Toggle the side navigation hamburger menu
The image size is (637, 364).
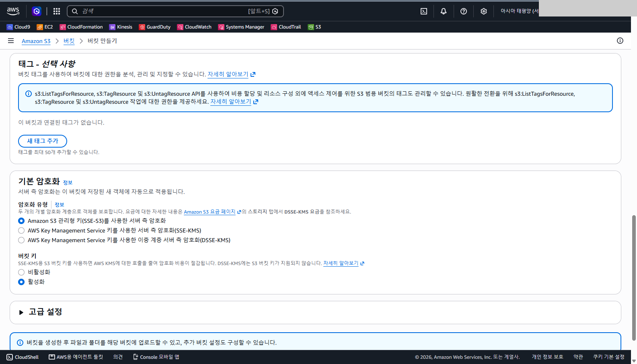click(x=11, y=41)
